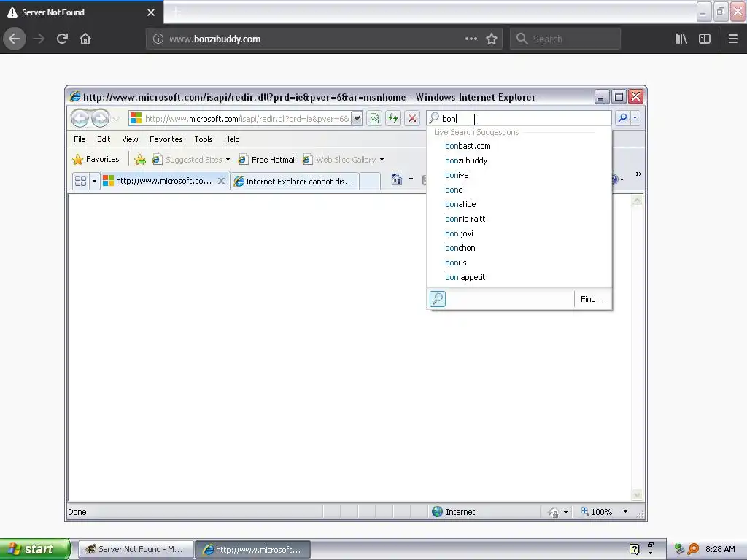Toggle Firefox sidebar icon
Viewport: 747px width, 560px height.
point(705,39)
